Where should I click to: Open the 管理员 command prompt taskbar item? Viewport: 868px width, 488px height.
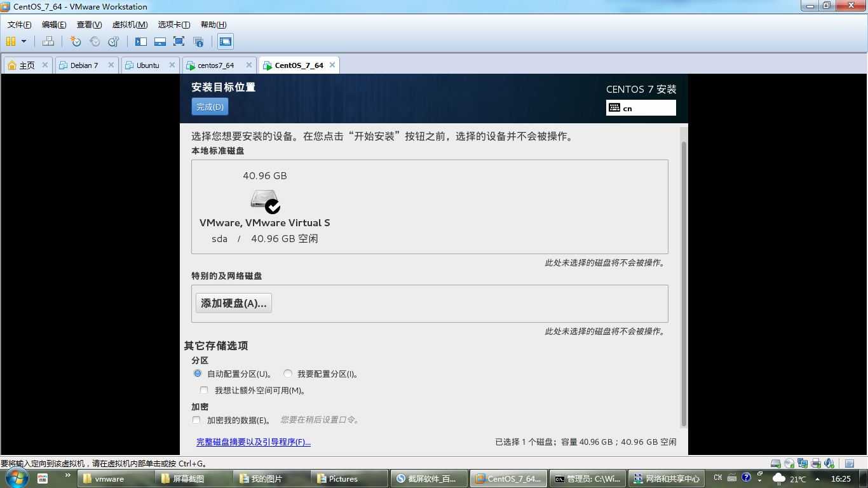(587, 479)
